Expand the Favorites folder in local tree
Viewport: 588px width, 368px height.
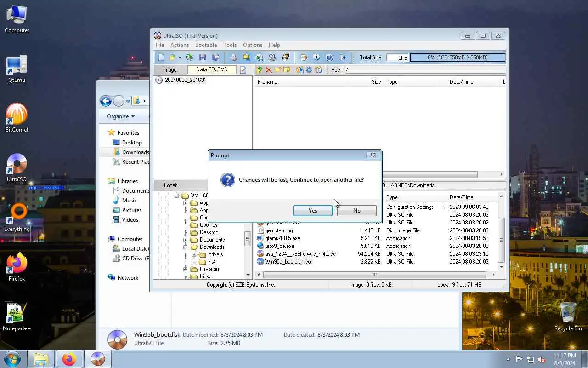tap(186, 269)
